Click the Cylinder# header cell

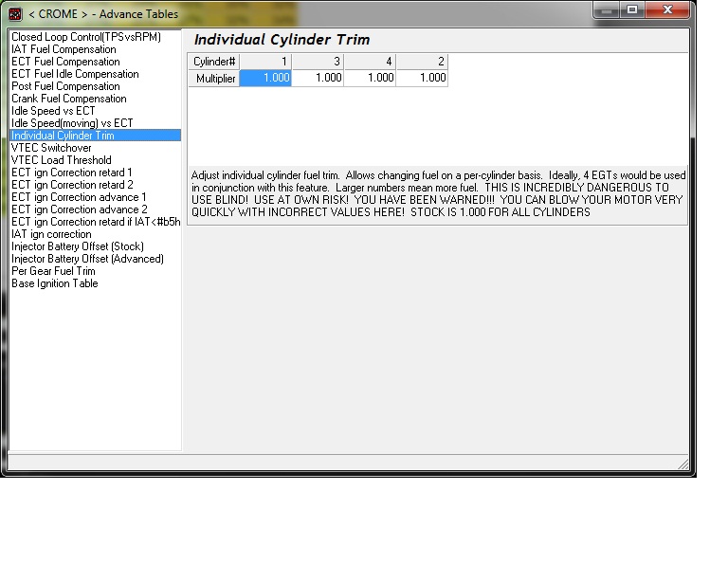coord(214,62)
